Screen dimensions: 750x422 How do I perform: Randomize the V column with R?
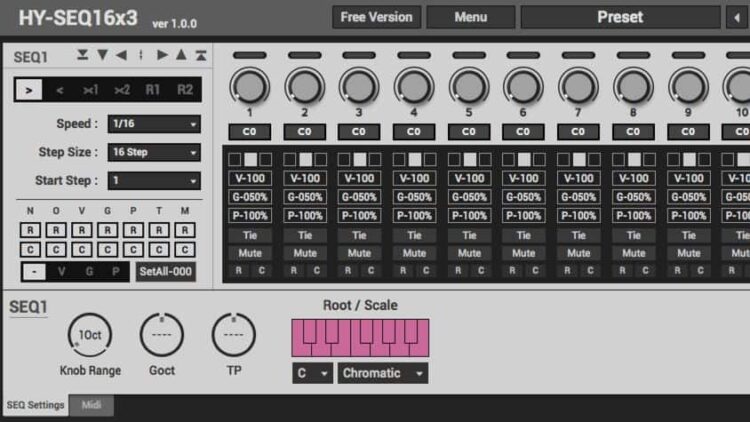tap(82, 230)
